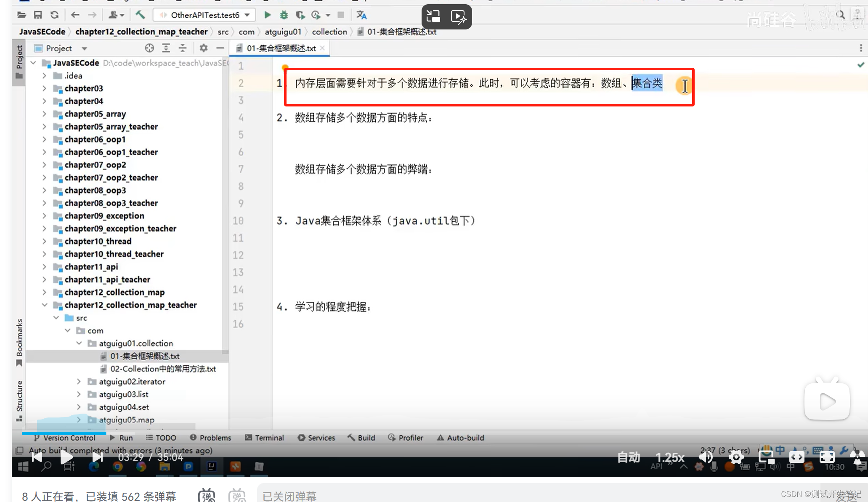Click the video volume speaker icon
This screenshot has width=868, height=502.
point(706,457)
